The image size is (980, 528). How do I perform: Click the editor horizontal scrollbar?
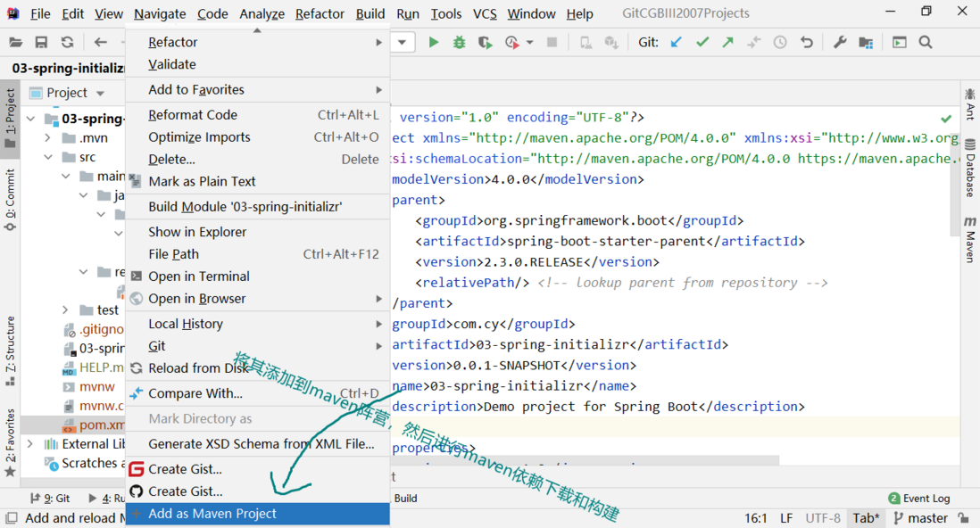pos(585,461)
